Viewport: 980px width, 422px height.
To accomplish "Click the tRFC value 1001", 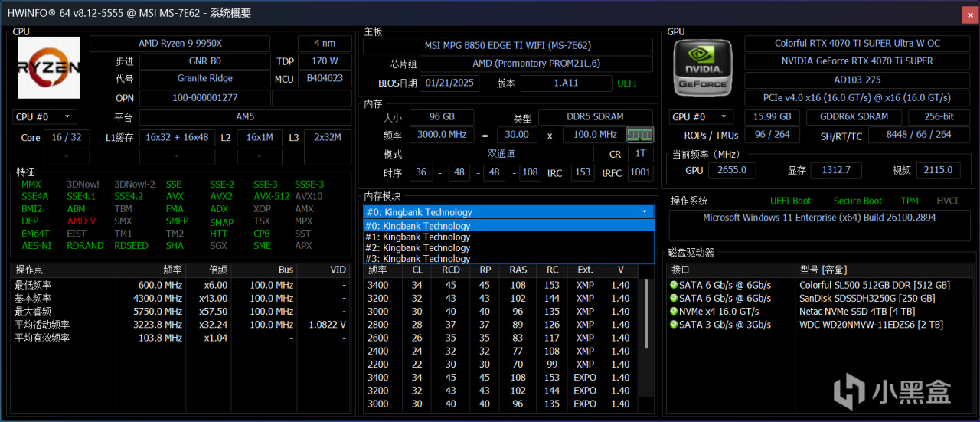I will 640,172.
